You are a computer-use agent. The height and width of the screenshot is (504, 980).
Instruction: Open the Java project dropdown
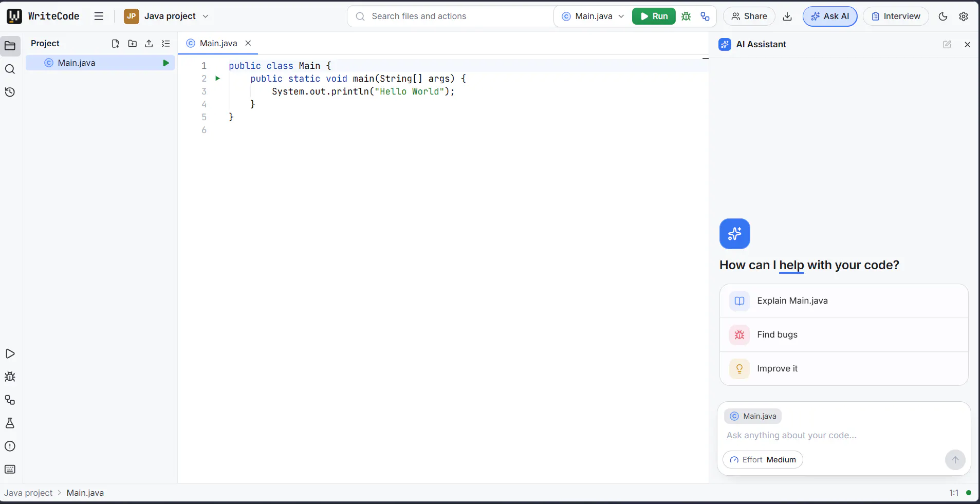[x=167, y=16]
